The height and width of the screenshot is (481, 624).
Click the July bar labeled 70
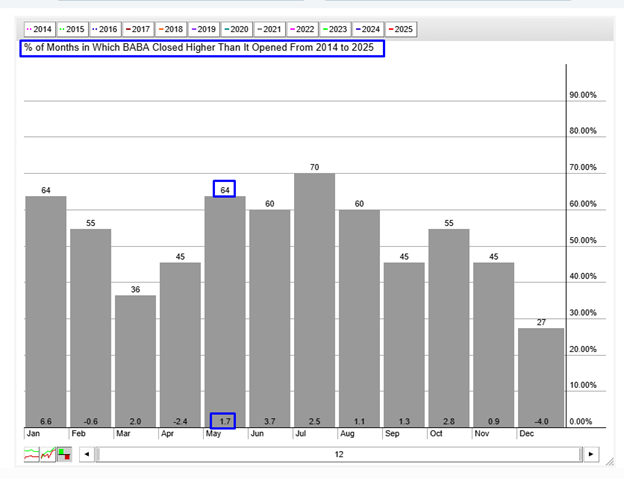314,300
